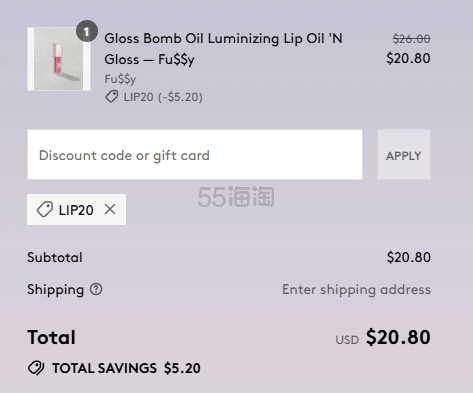Focus the discount code or gift card field
This screenshot has height=393, width=473.
click(195, 155)
